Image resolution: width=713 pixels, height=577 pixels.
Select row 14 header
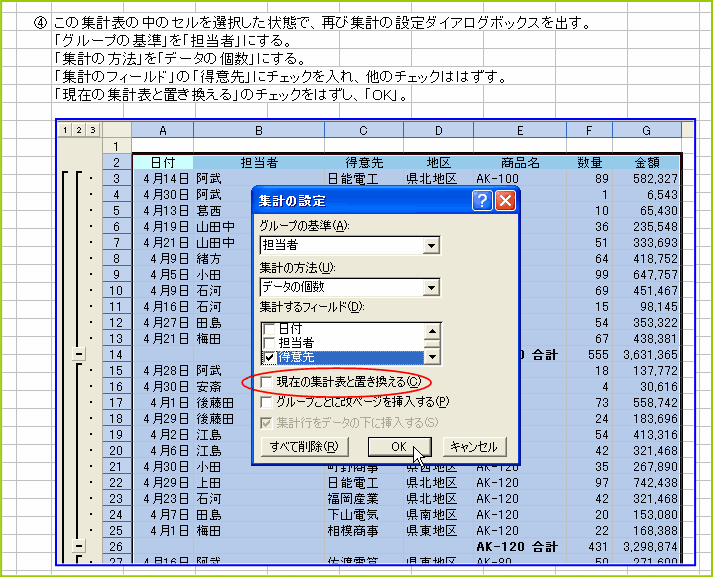pyautogui.click(x=116, y=354)
